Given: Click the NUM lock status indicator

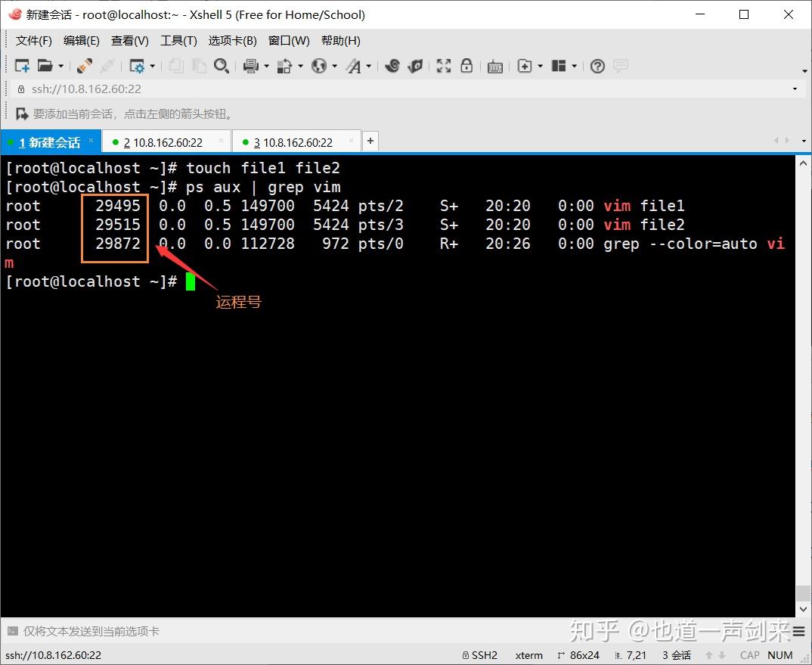Looking at the screenshot, I should click(x=780, y=655).
